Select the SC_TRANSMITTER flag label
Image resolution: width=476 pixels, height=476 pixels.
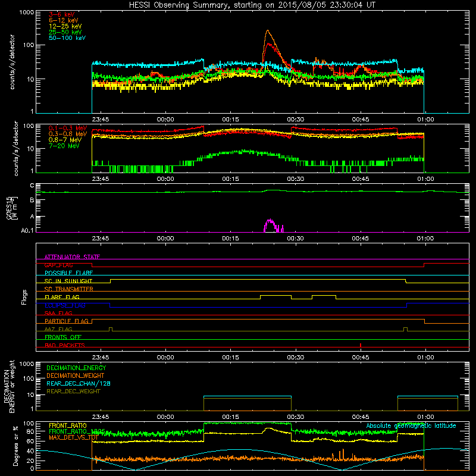(68, 289)
